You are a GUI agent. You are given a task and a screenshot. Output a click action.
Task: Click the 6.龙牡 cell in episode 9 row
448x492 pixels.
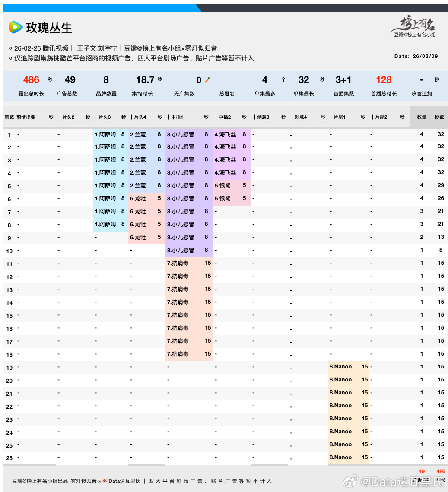(x=138, y=237)
